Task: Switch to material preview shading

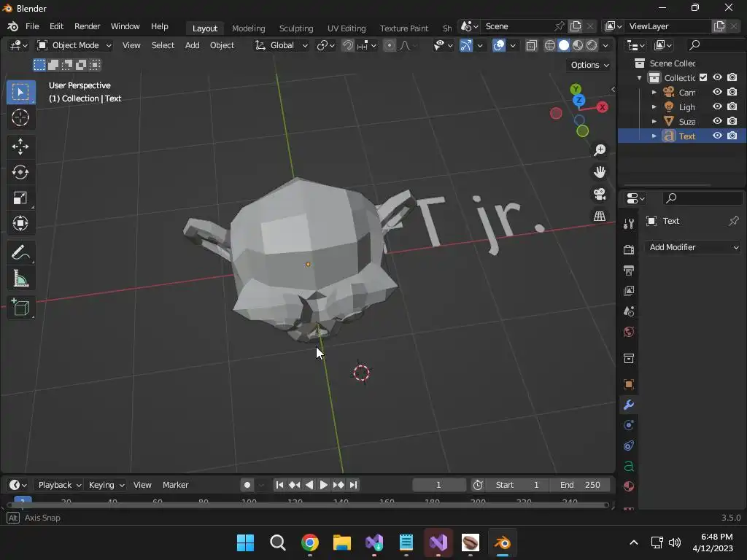Action: pyautogui.click(x=578, y=45)
